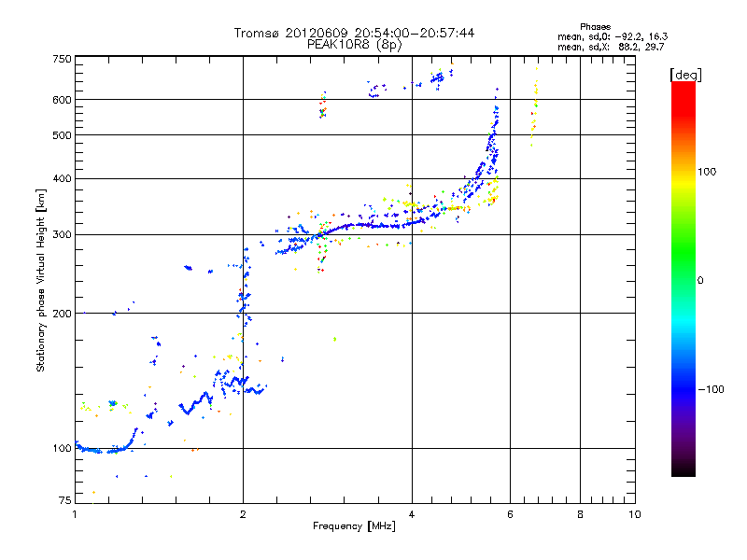Click the 'mean, sd,X: 88.2, 29.7' line

coord(611,47)
